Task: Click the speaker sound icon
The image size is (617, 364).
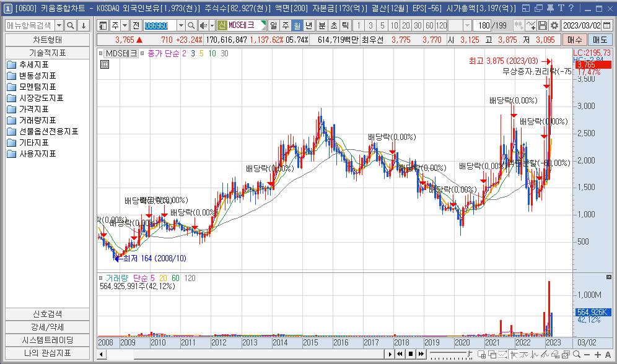Action: point(203,26)
